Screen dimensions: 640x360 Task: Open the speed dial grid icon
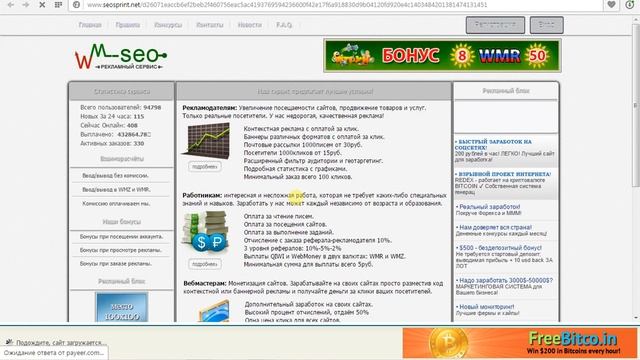(58, 5)
